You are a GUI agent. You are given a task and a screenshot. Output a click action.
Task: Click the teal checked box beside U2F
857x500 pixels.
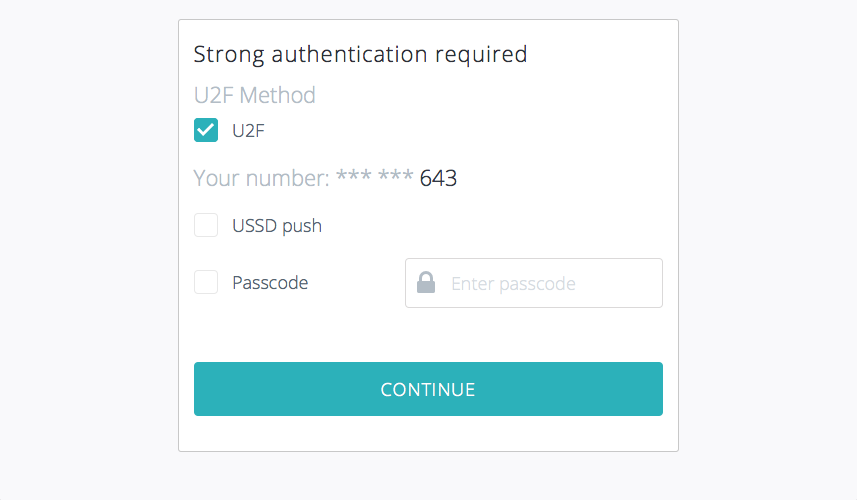pyautogui.click(x=206, y=130)
